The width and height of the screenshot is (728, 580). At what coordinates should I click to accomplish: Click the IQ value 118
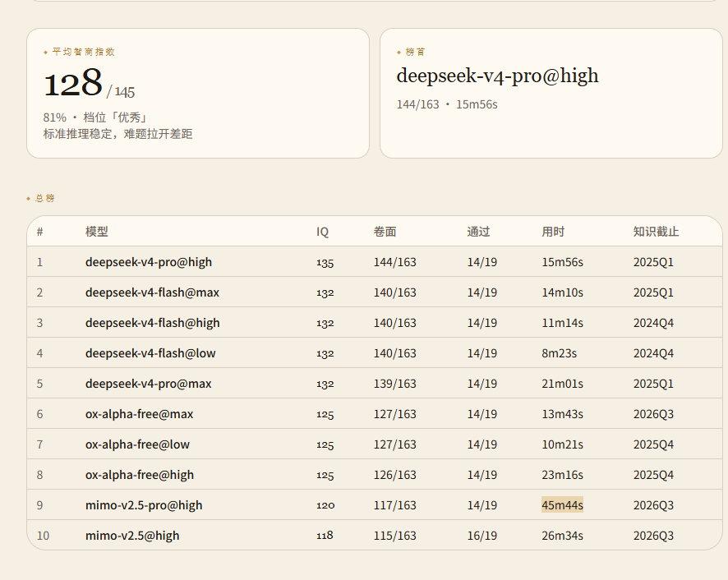[x=325, y=536]
